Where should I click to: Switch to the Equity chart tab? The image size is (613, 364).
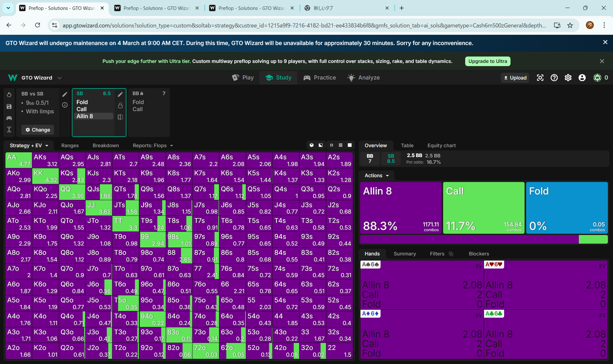pyautogui.click(x=441, y=146)
